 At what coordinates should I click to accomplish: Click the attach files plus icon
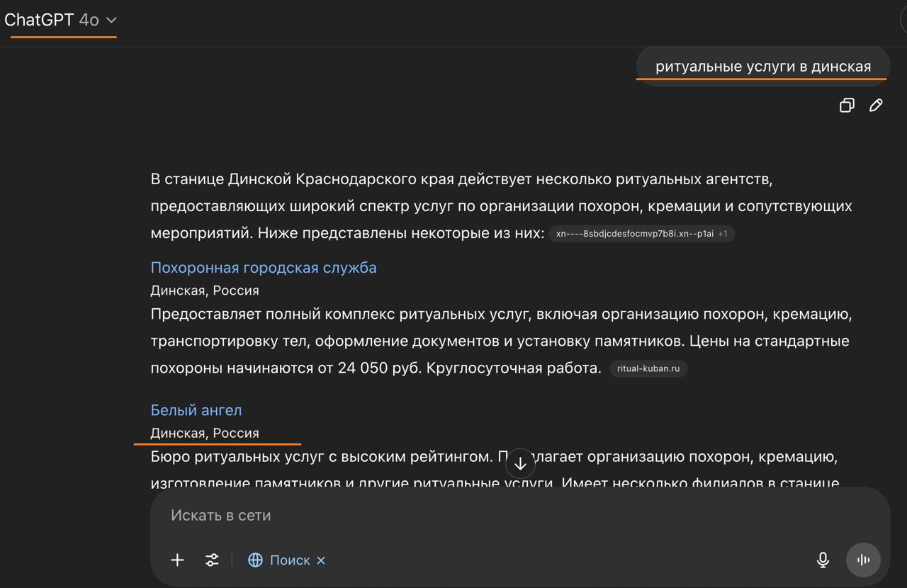click(x=176, y=560)
